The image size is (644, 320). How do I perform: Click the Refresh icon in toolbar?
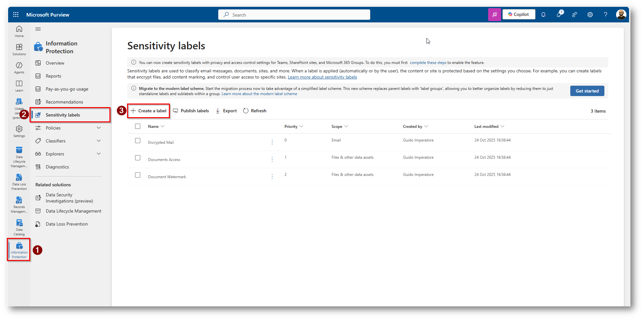click(246, 111)
